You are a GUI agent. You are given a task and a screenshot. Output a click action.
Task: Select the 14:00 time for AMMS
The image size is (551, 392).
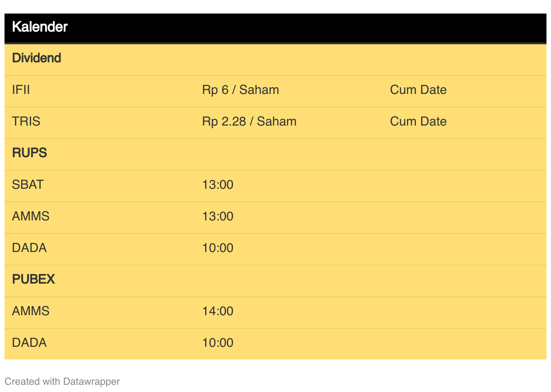tap(218, 311)
